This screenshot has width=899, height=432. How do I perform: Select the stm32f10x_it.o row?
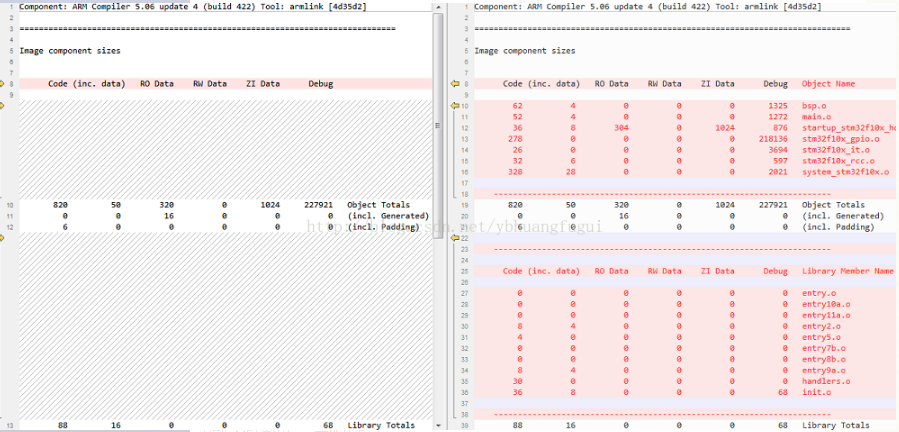(685, 150)
